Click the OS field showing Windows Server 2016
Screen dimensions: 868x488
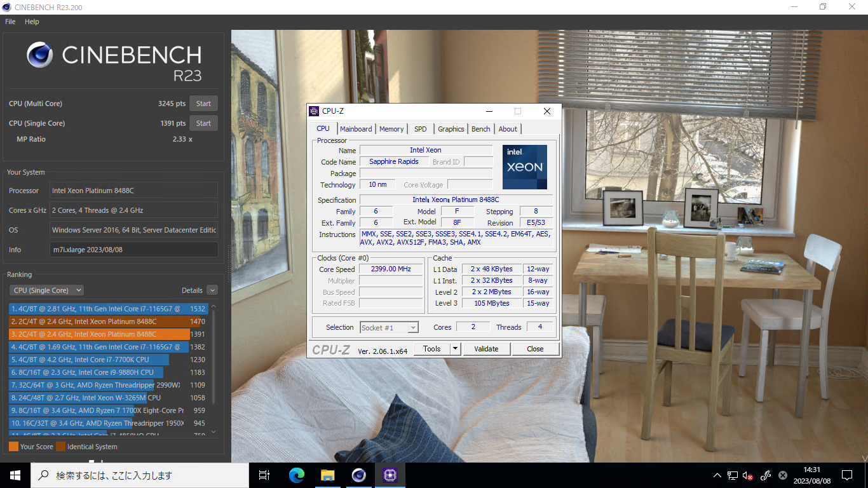134,230
